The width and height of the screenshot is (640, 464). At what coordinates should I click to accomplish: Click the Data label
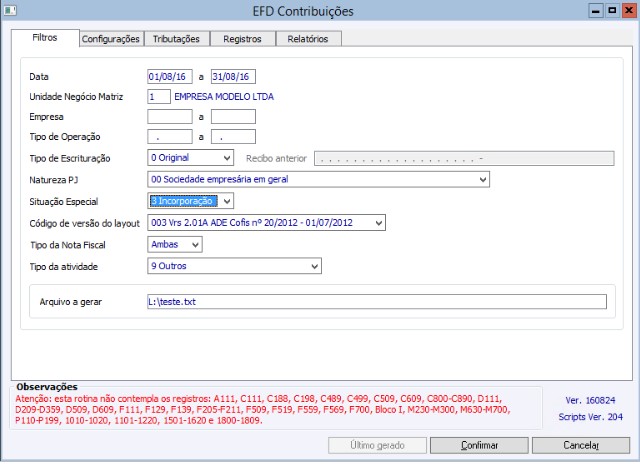(39, 77)
